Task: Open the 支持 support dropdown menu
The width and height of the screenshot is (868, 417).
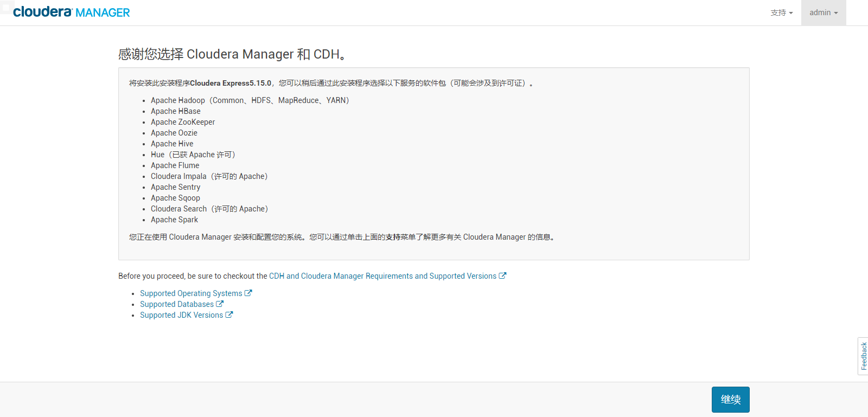Action: click(782, 12)
